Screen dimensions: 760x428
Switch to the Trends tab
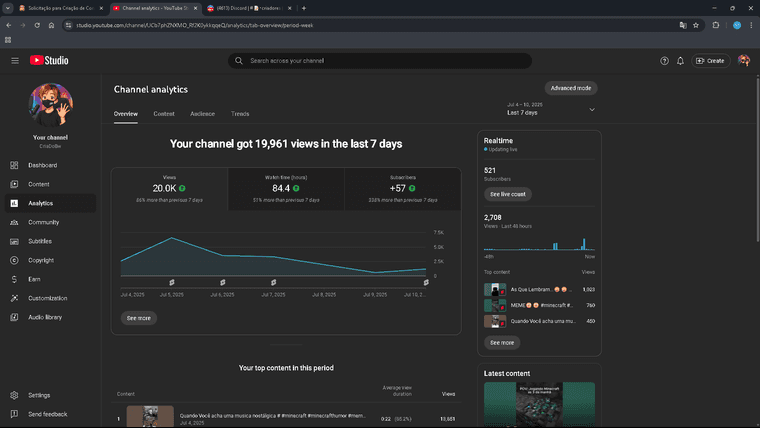tap(240, 114)
